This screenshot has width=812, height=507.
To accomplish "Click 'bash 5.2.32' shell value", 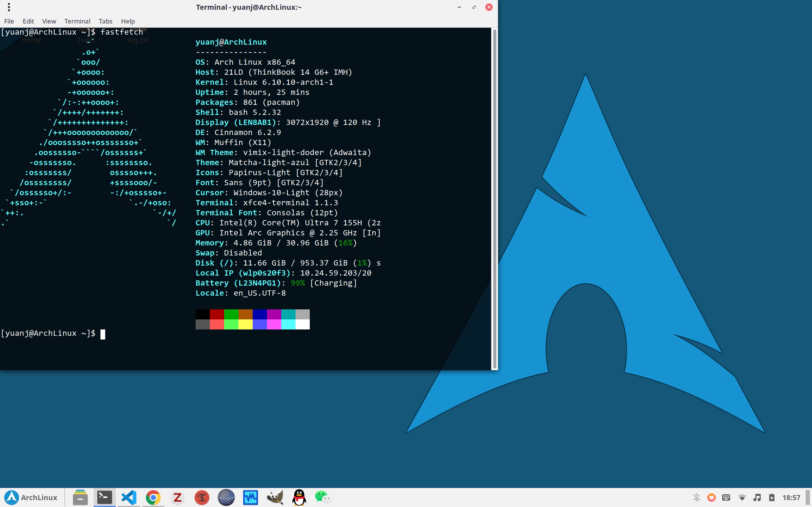I will click(x=255, y=112).
